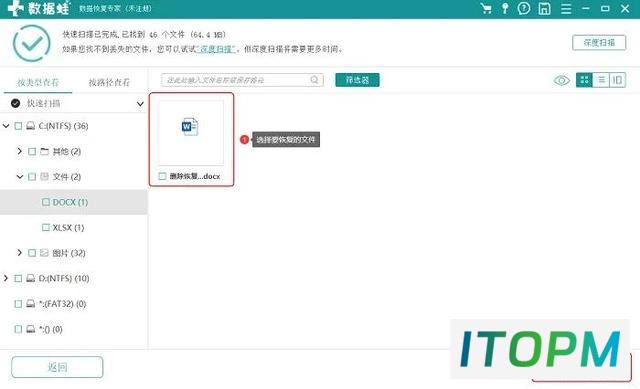The image size is (640, 389).
Task: Check the C:(NTFS) (36) checkbox
Action: click(18, 126)
